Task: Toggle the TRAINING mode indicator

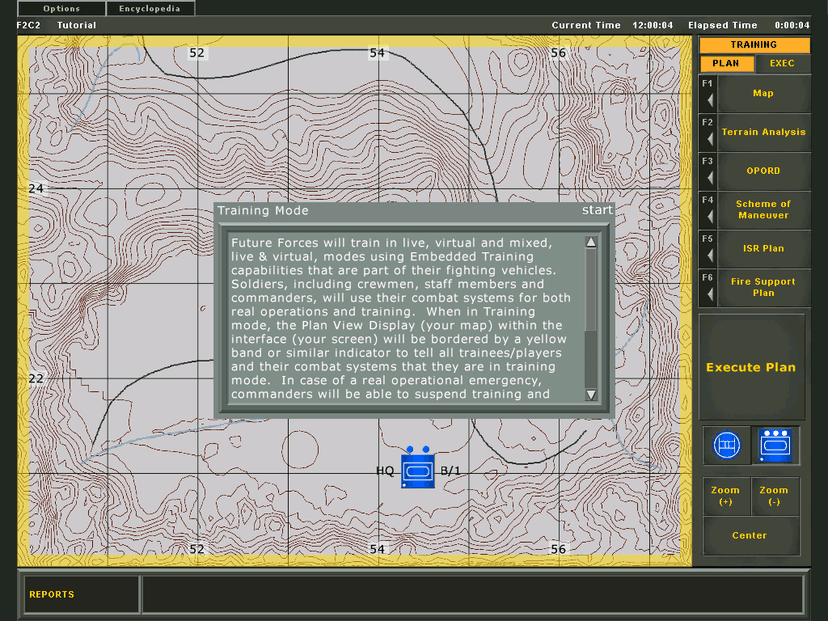Action: pyautogui.click(x=754, y=45)
